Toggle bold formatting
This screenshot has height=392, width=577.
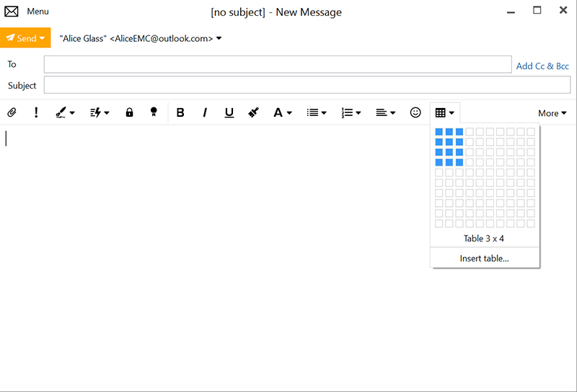180,112
